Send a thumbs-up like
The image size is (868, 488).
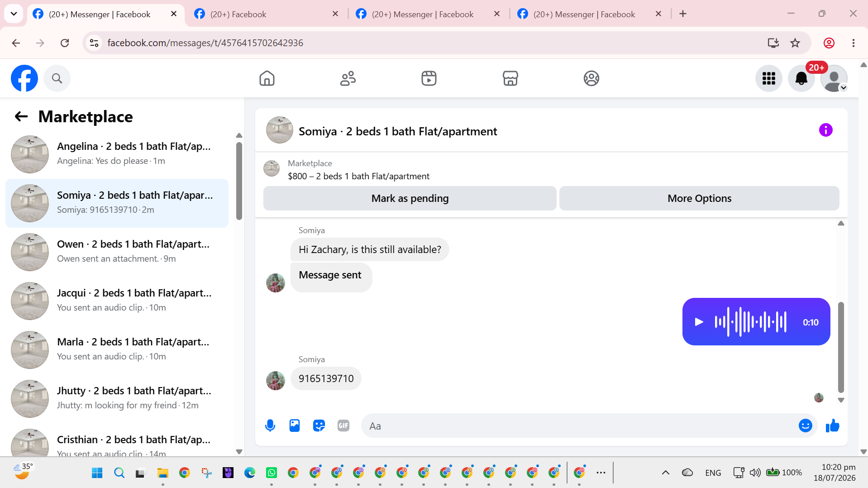click(x=832, y=426)
